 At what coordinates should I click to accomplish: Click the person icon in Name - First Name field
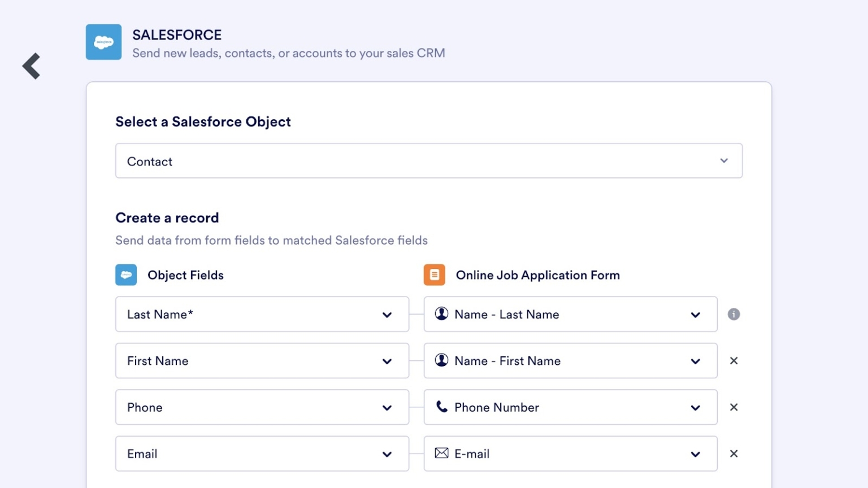(x=442, y=360)
